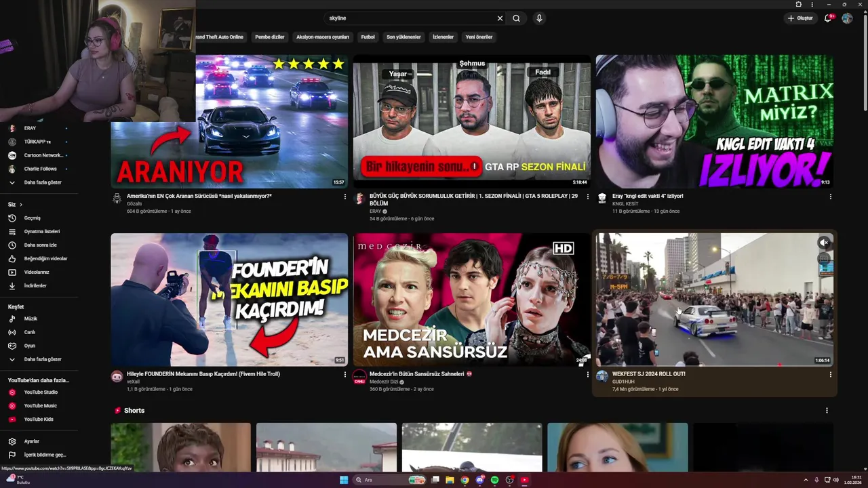Viewport: 868px width, 488px height.
Task: Open the Shorts section options menu
Action: [x=826, y=411]
